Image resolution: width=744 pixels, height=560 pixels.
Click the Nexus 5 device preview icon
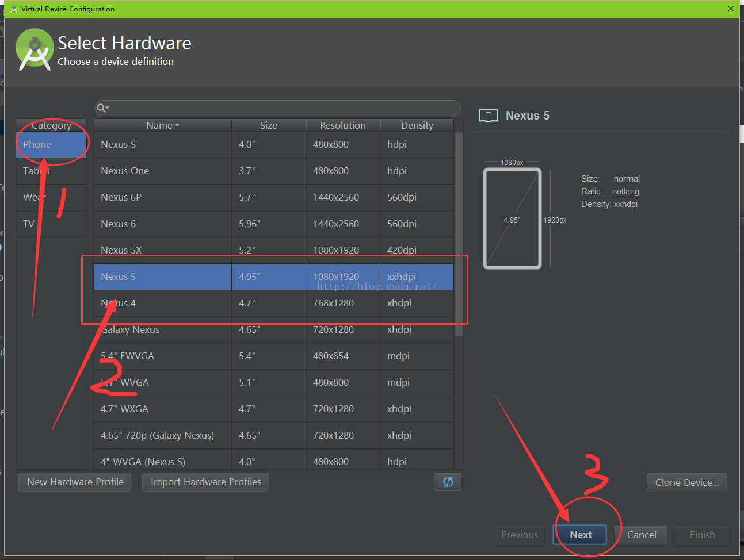point(489,116)
